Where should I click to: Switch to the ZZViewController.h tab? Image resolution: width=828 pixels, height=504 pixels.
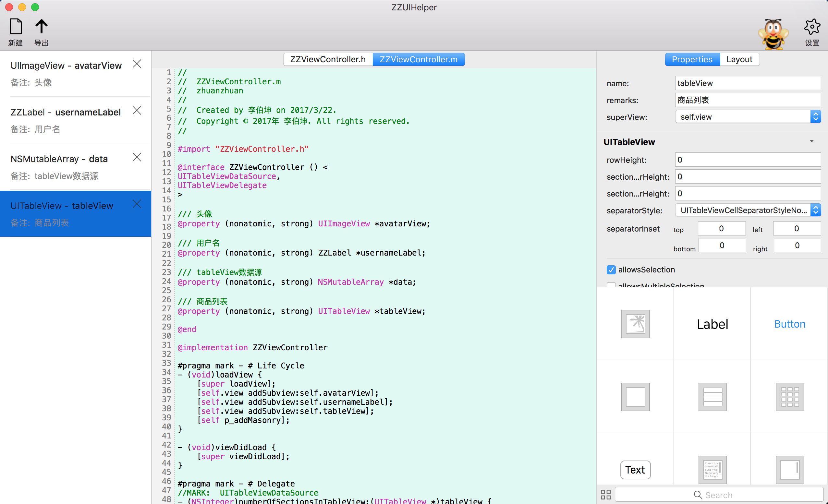[x=328, y=59]
